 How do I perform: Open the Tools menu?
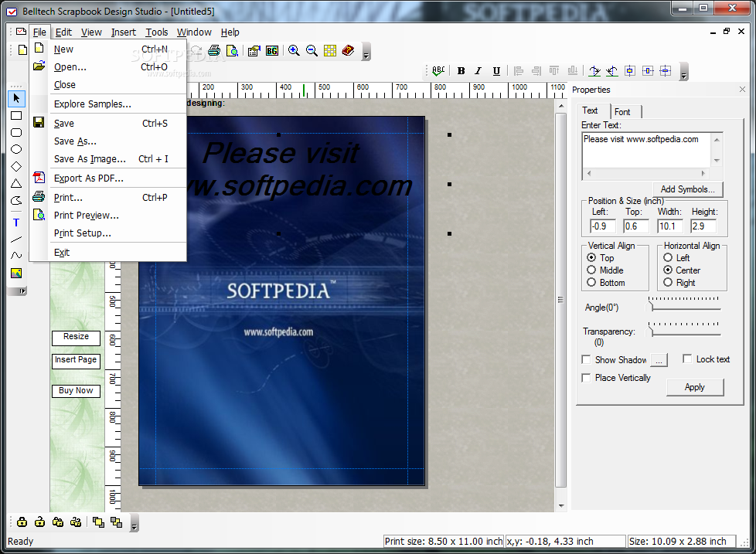click(157, 32)
